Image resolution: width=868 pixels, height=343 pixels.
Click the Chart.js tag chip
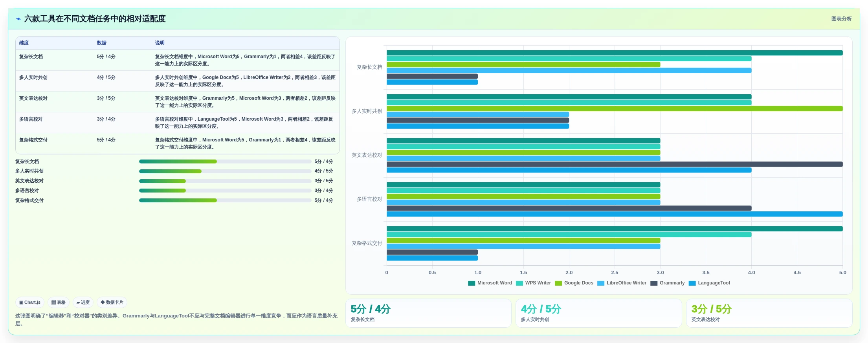(30, 303)
